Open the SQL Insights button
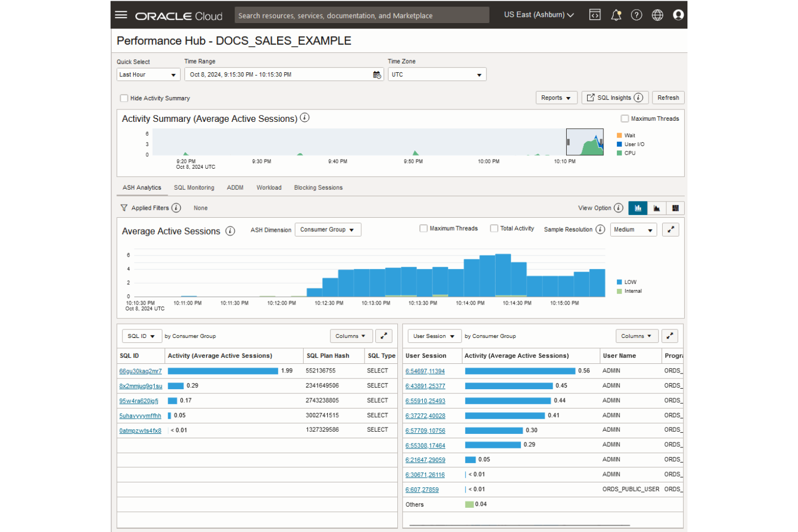 (615, 98)
